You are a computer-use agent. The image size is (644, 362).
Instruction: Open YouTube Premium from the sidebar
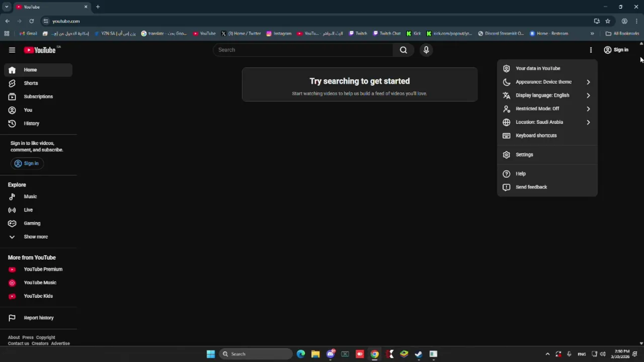pyautogui.click(x=38, y=269)
